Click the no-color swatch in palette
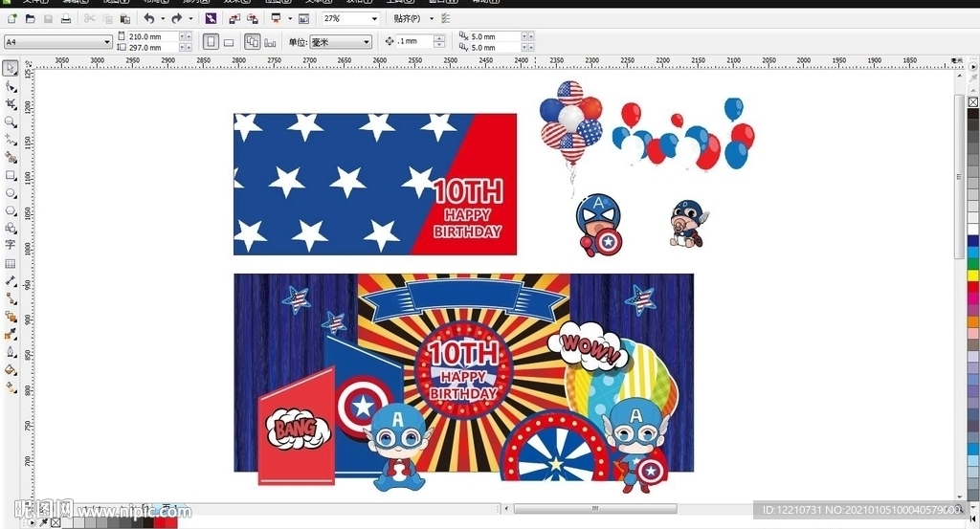The height and width of the screenshot is (529, 980). (x=972, y=101)
